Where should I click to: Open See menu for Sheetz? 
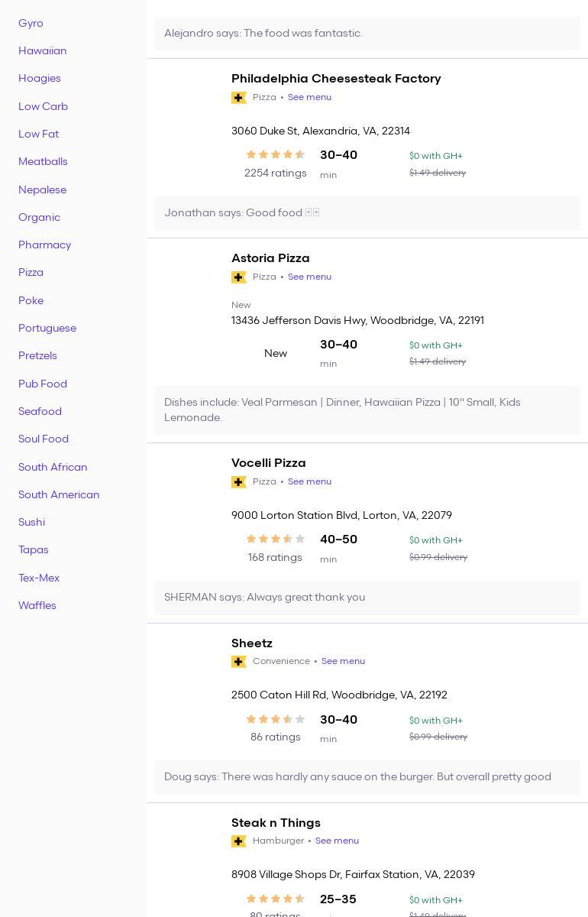(343, 662)
